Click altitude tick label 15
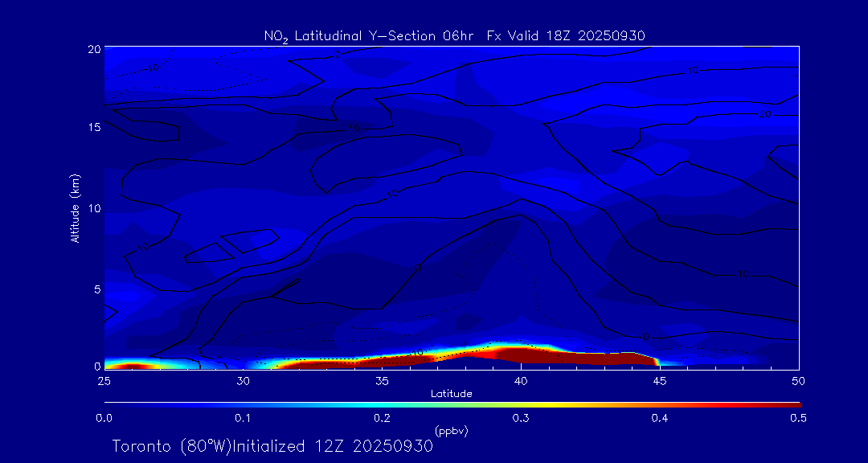 coord(93,128)
